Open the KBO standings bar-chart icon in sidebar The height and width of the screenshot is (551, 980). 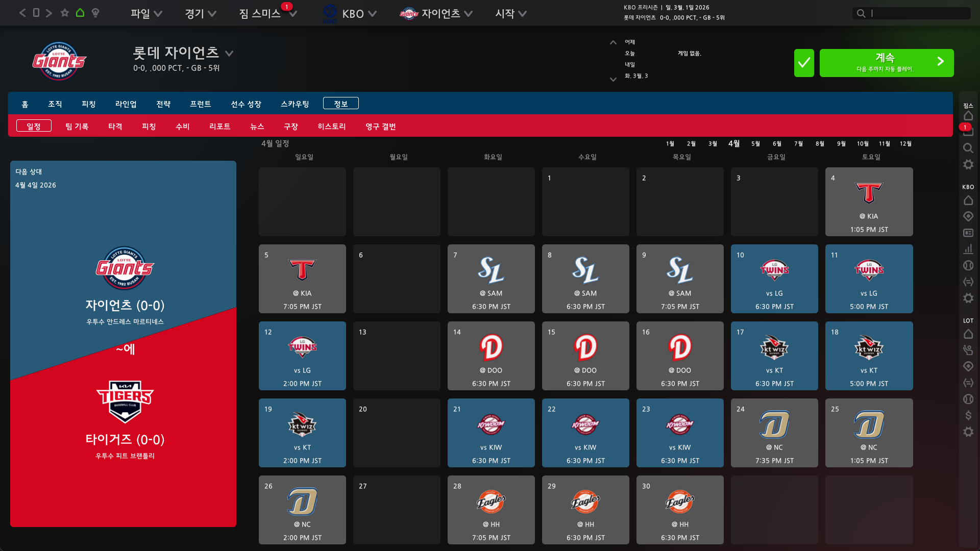coord(968,249)
